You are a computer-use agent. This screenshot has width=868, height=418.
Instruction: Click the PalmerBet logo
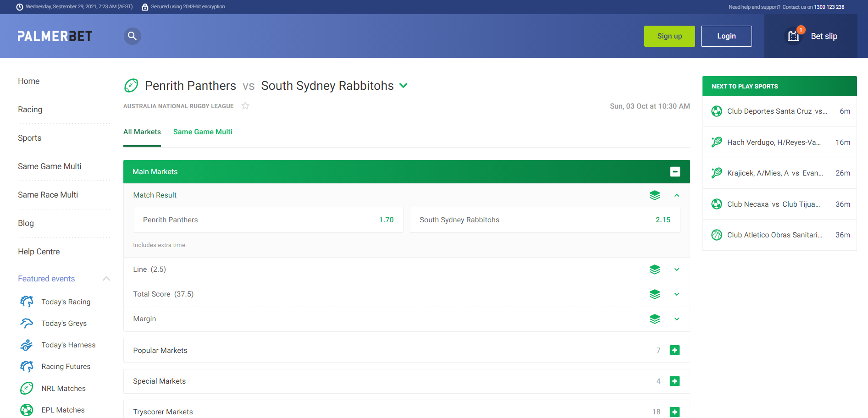pos(55,36)
